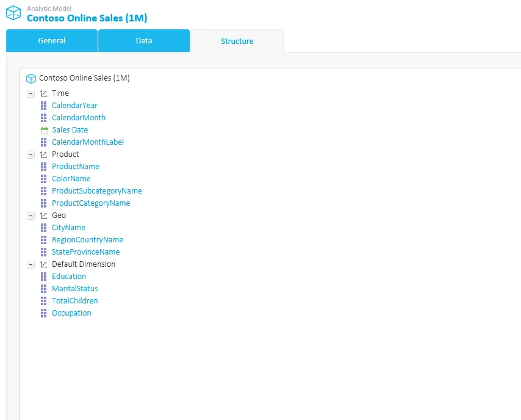Viewport: 521px width, 420px height.
Task: Click the grid icon beside CalendarMonthLabel
Action: [x=43, y=142]
